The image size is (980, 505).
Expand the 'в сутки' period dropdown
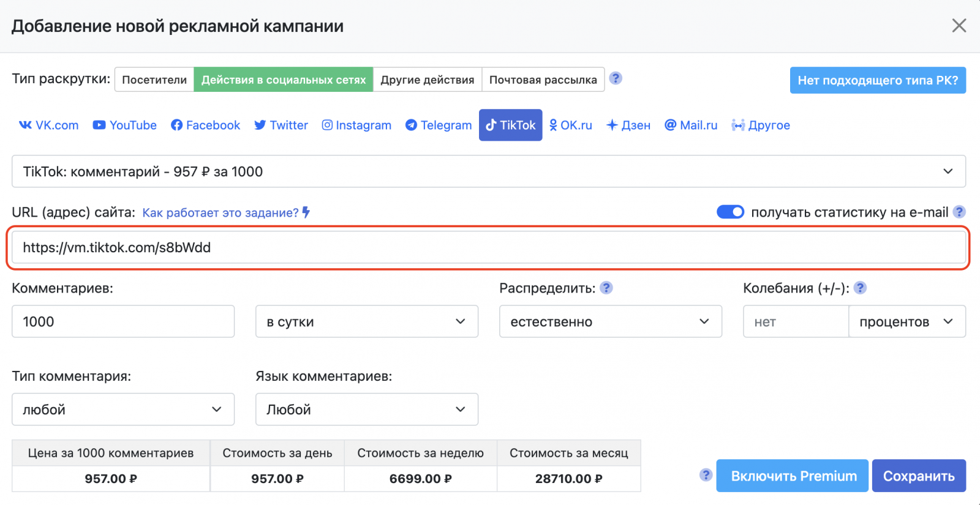click(366, 322)
